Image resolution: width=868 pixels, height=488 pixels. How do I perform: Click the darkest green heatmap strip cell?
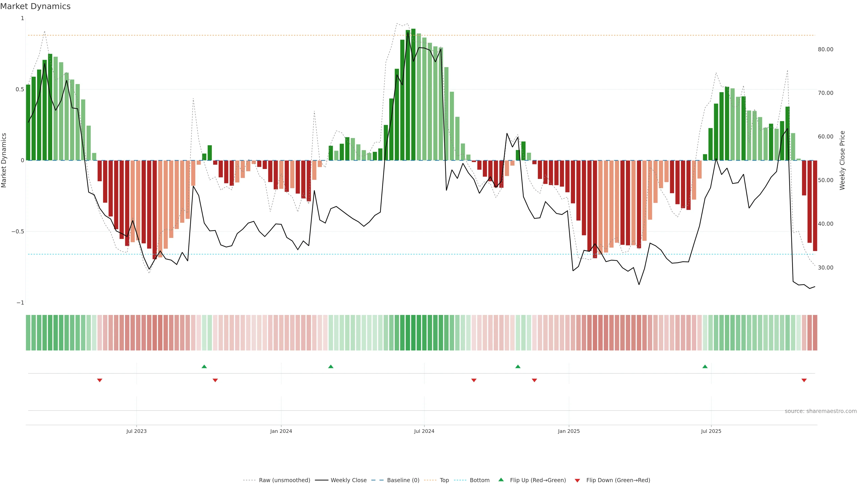coord(413,333)
